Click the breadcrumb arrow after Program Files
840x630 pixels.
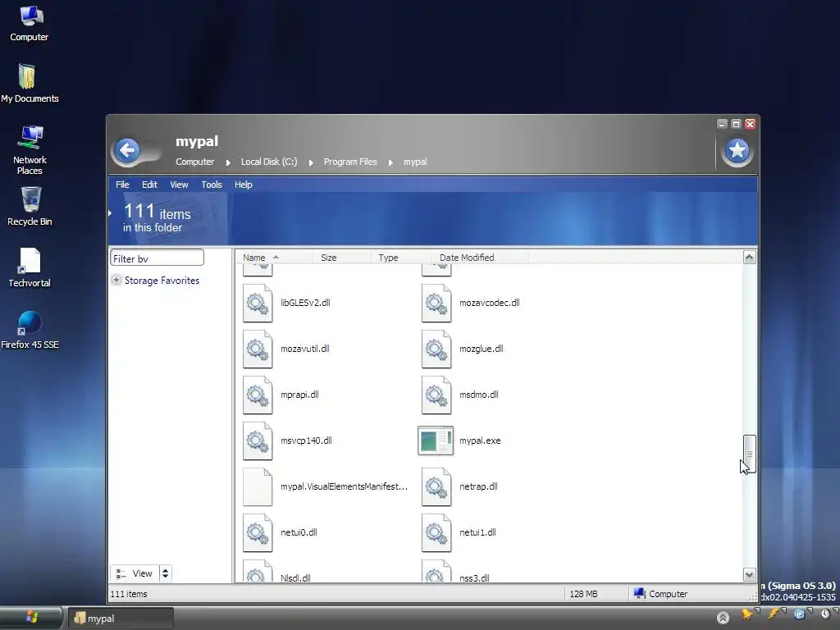(x=390, y=162)
